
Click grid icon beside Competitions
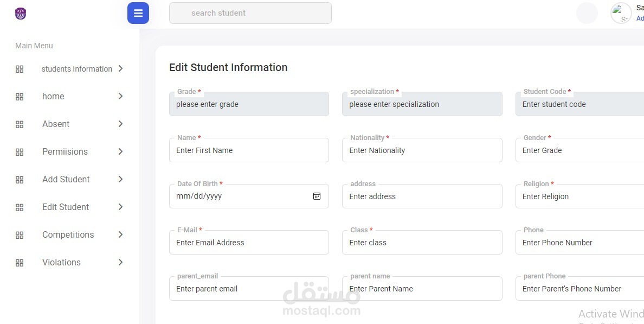point(20,235)
